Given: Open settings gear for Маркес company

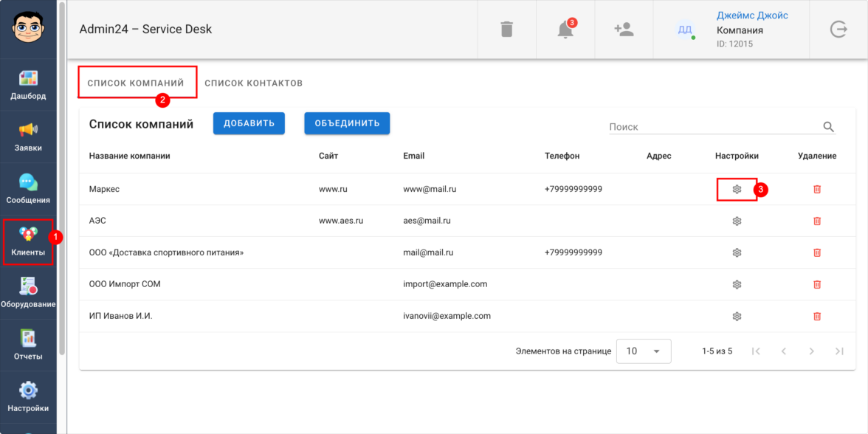Looking at the screenshot, I should [x=737, y=190].
